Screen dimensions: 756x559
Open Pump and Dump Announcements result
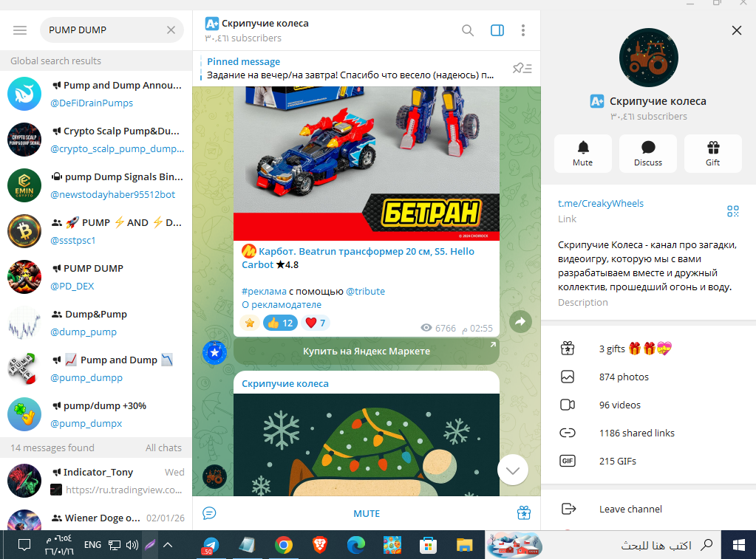click(x=96, y=94)
